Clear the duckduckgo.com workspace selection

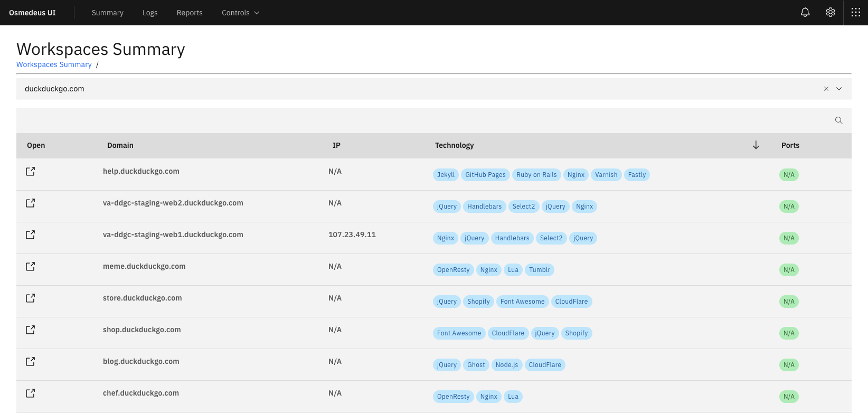826,89
